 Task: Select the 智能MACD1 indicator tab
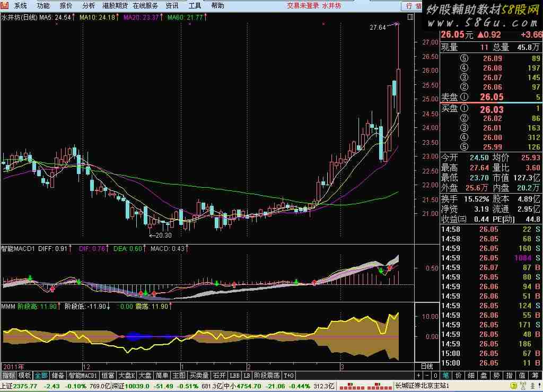83,376
